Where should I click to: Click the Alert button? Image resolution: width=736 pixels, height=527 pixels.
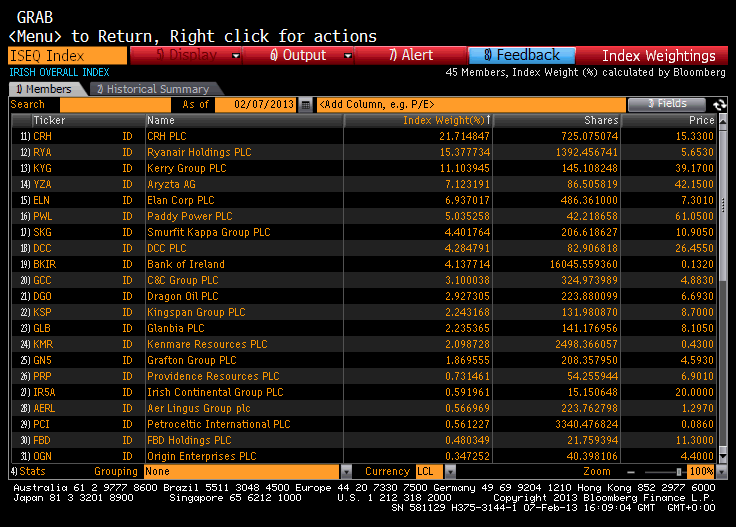411,55
